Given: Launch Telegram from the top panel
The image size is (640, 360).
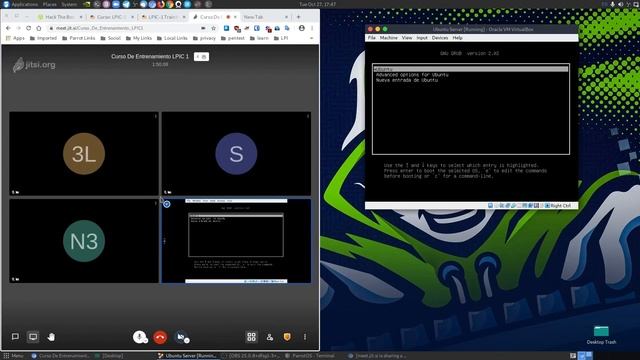Looking at the screenshot, I should (126, 4).
